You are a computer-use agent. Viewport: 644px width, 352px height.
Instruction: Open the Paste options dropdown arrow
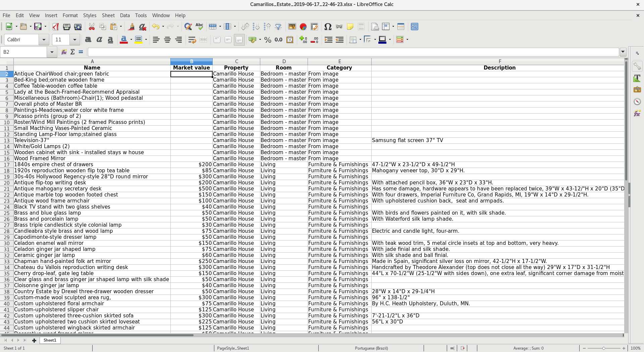(121, 27)
